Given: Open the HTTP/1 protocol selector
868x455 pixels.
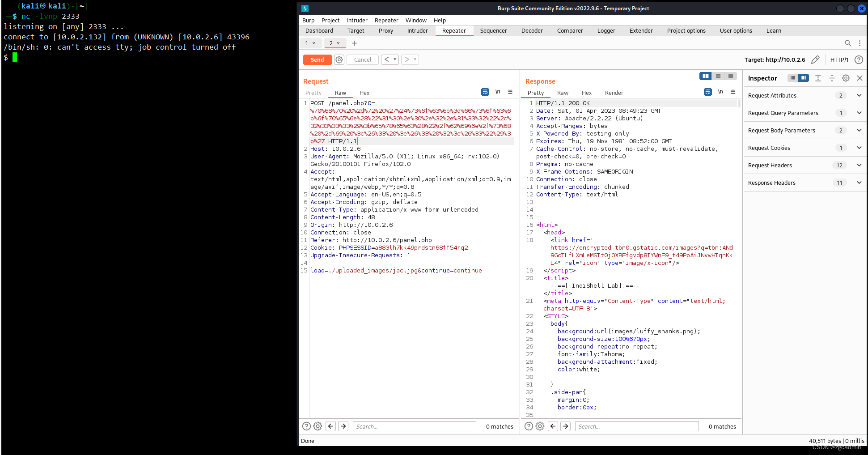Looking at the screenshot, I should pyautogui.click(x=839, y=60).
